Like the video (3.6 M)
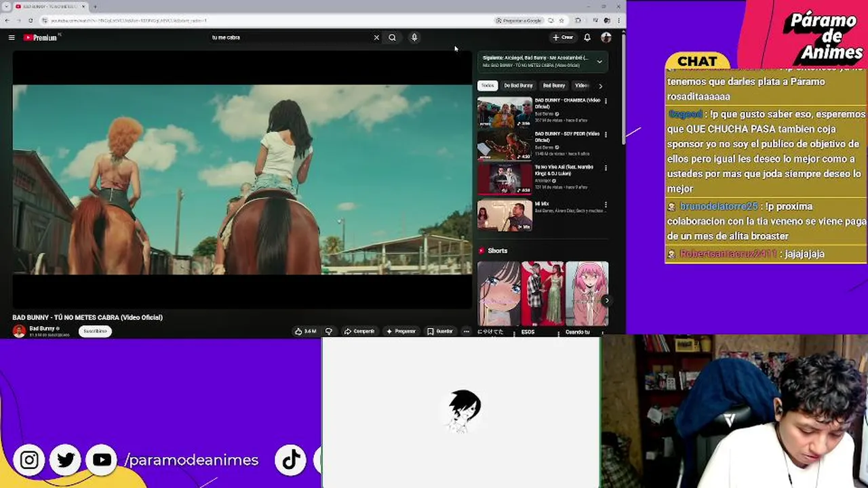868x488 pixels. (305, 331)
